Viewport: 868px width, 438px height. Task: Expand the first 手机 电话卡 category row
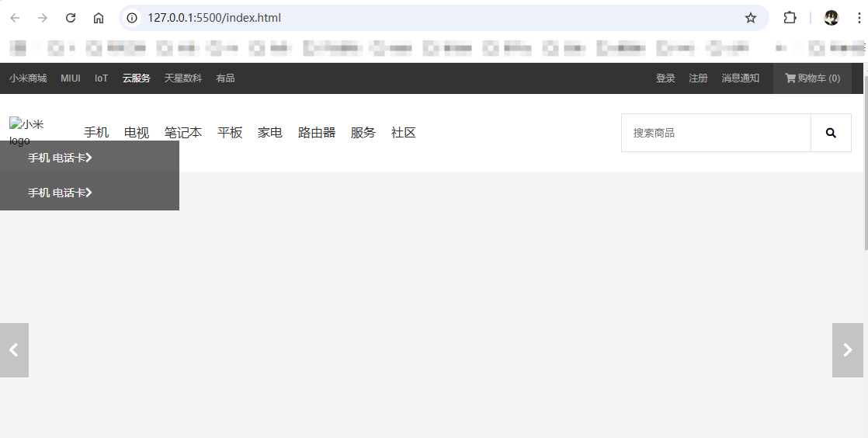(90, 158)
